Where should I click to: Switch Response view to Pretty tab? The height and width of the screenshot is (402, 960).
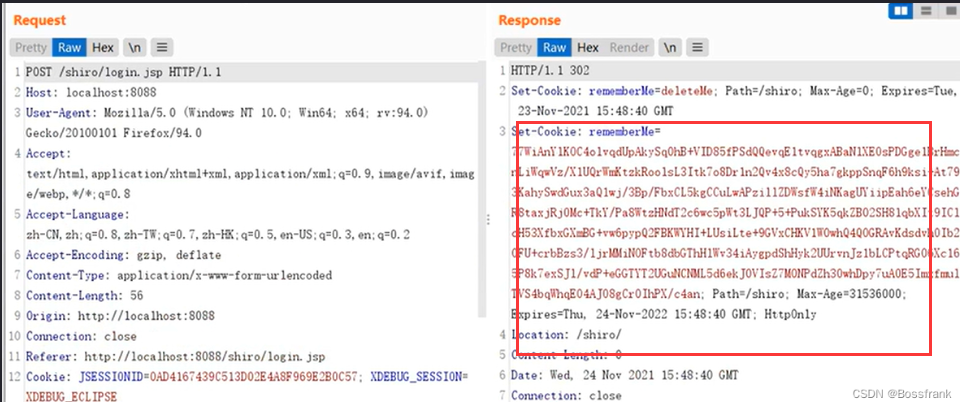tap(516, 47)
